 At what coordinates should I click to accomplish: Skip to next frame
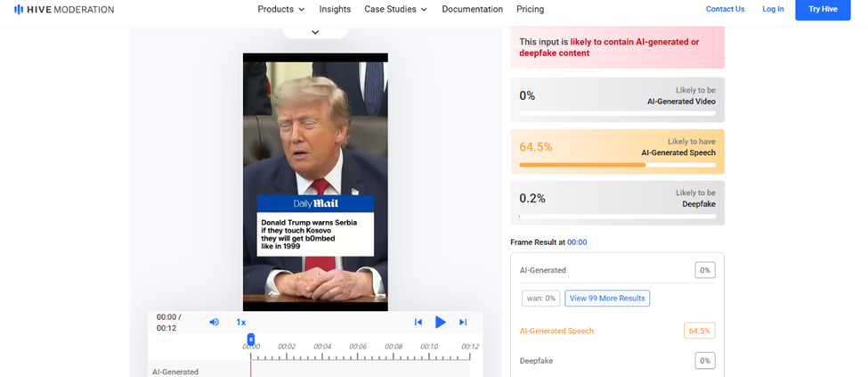(x=463, y=322)
